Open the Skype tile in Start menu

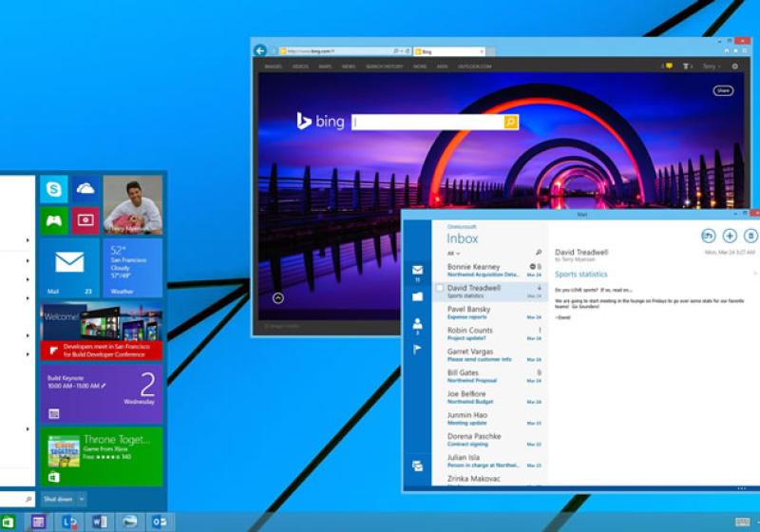(54, 189)
